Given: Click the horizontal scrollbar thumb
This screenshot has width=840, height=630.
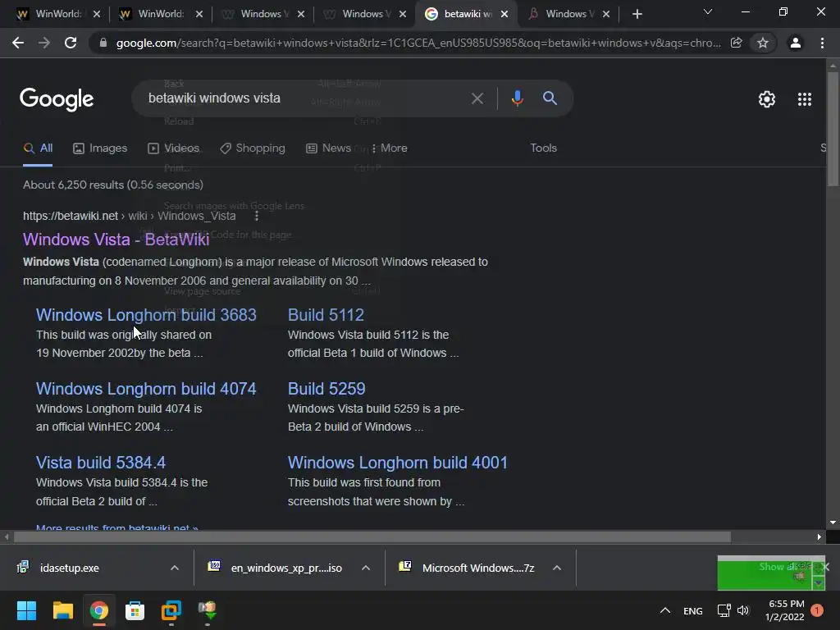Looking at the screenshot, I should click(372, 536).
